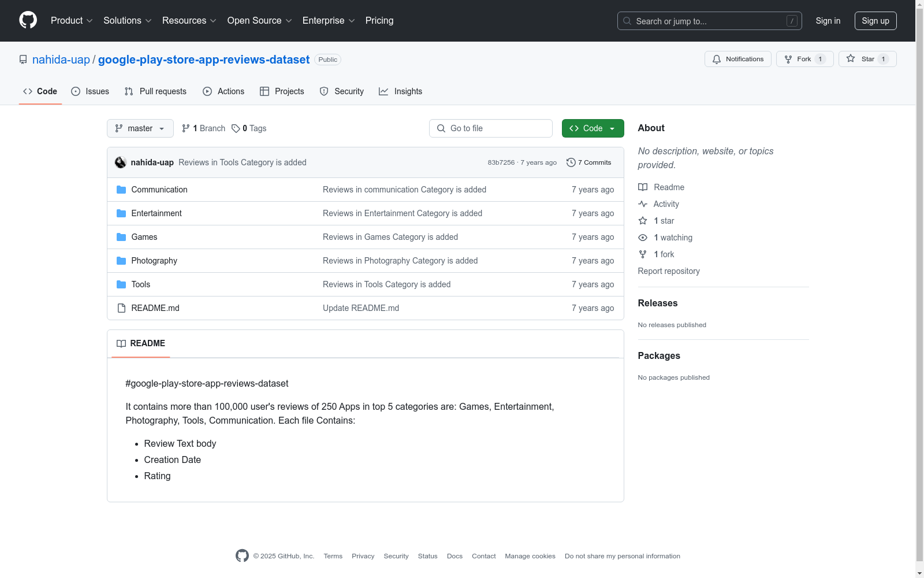Click the nahida-uap avatar in commit row
The width and height of the screenshot is (924, 578).
pos(121,162)
